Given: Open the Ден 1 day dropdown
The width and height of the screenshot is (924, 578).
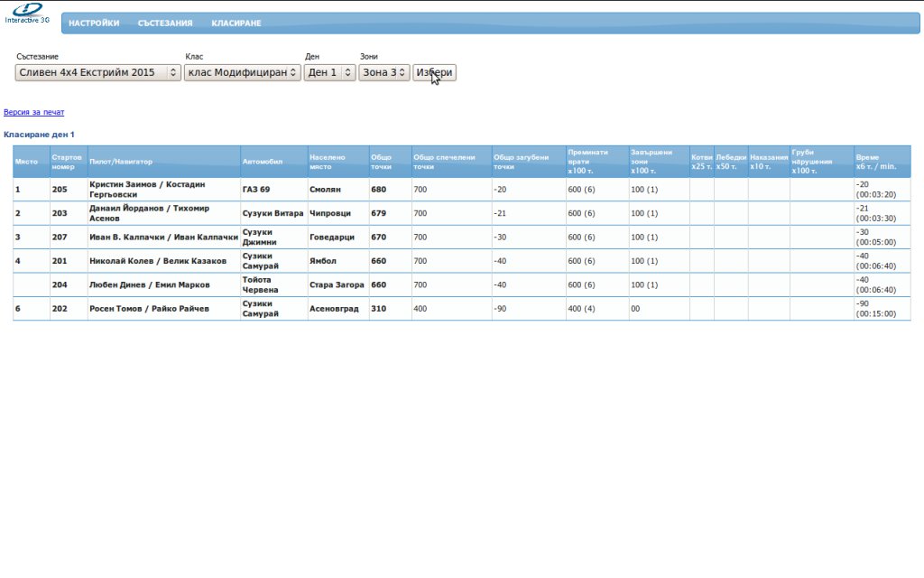Looking at the screenshot, I should coord(329,72).
